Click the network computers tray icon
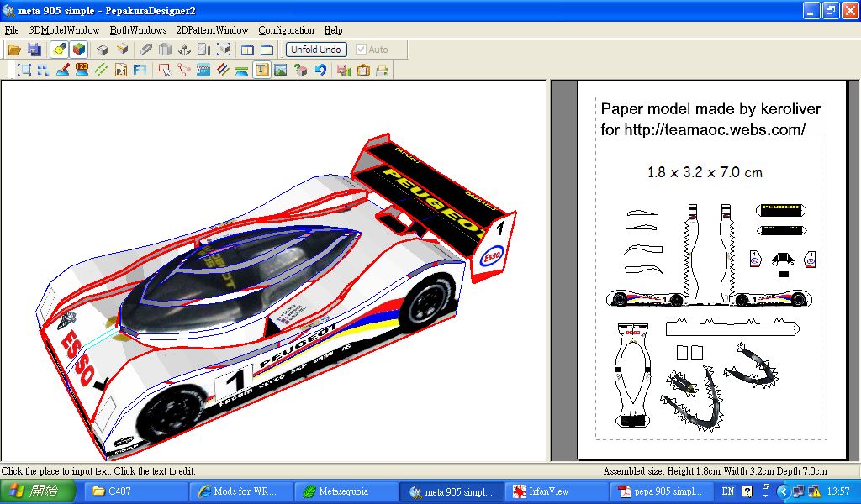 tap(799, 491)
